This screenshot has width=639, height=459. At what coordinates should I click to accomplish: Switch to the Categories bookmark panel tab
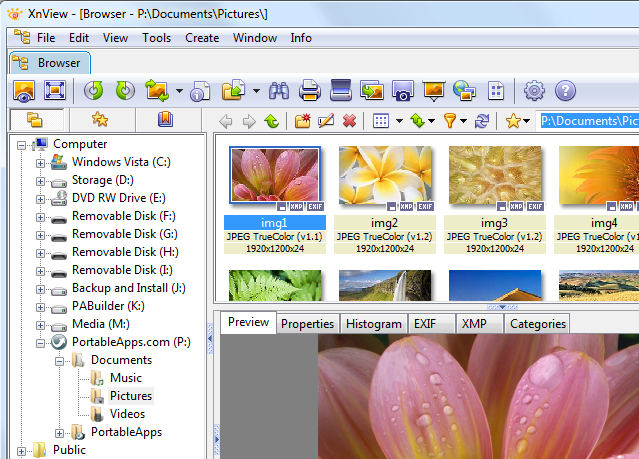[x=165, y=120]
